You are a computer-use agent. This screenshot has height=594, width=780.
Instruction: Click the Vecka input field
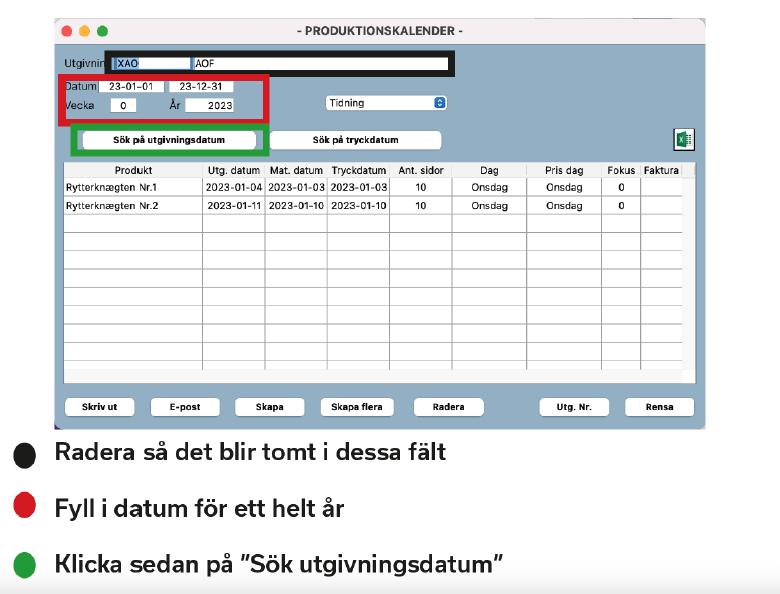click(x=123, y=105)
